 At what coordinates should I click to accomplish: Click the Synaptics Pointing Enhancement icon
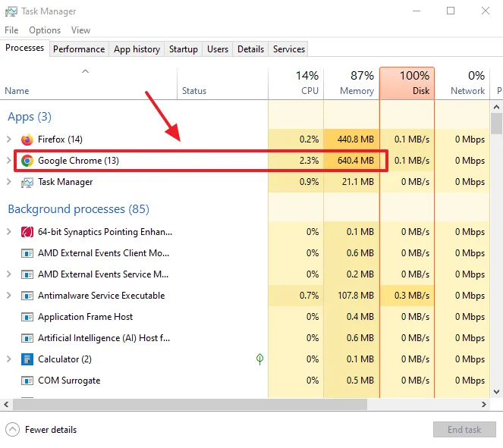pyautogui.click(x=27, y=232)
